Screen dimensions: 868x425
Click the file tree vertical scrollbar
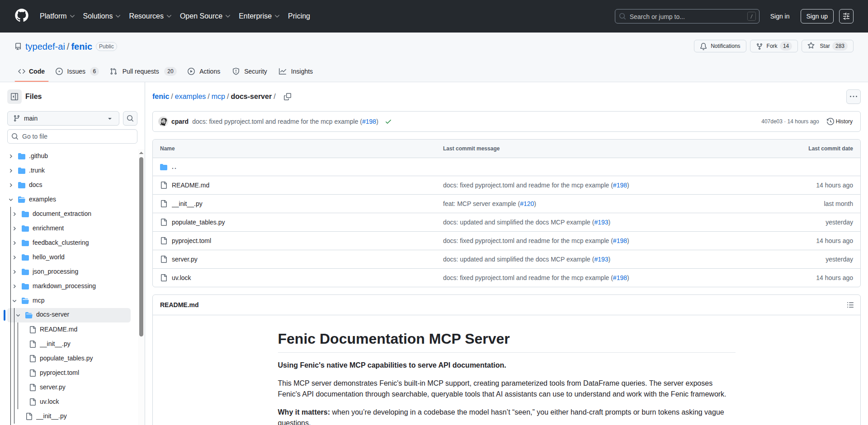tap(141, 246)
